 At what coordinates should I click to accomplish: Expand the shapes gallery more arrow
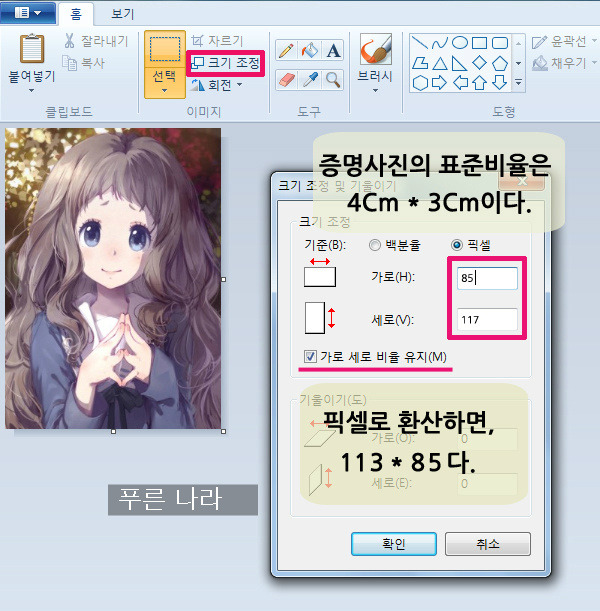click(x=519, y=83)
